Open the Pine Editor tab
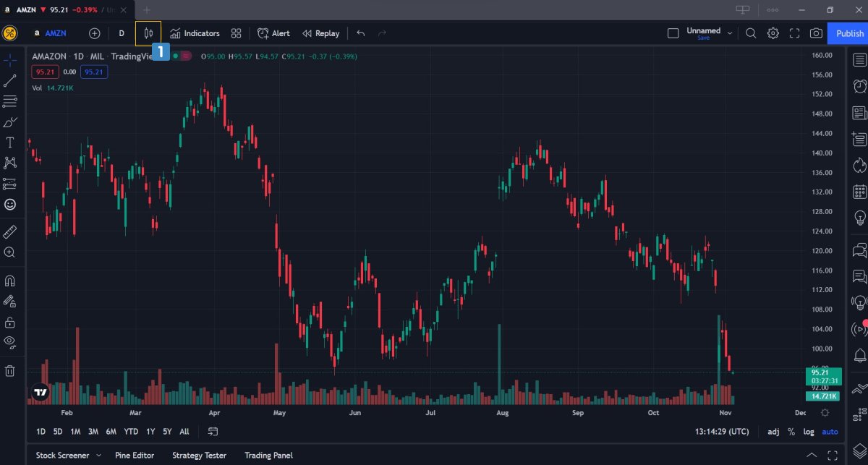Image resolution: width=868 pixels, height=465 pixels. coord(135,456)
